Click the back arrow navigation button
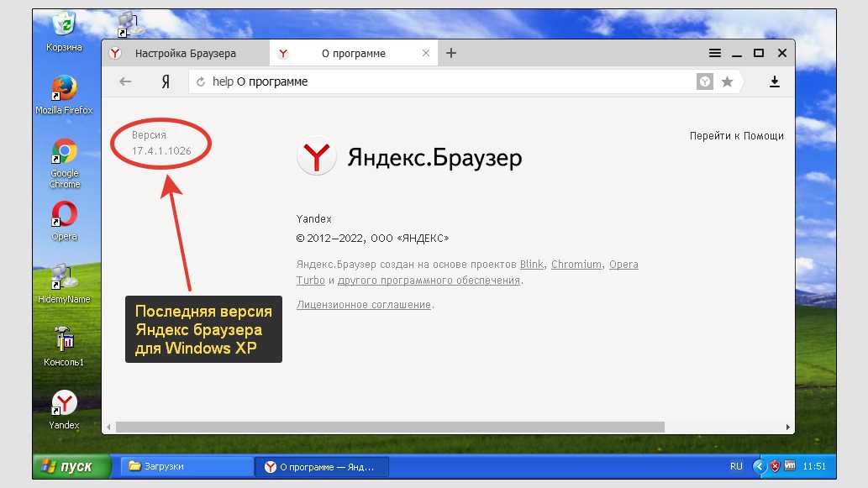 pyautogui.click(x=125, y=81)
